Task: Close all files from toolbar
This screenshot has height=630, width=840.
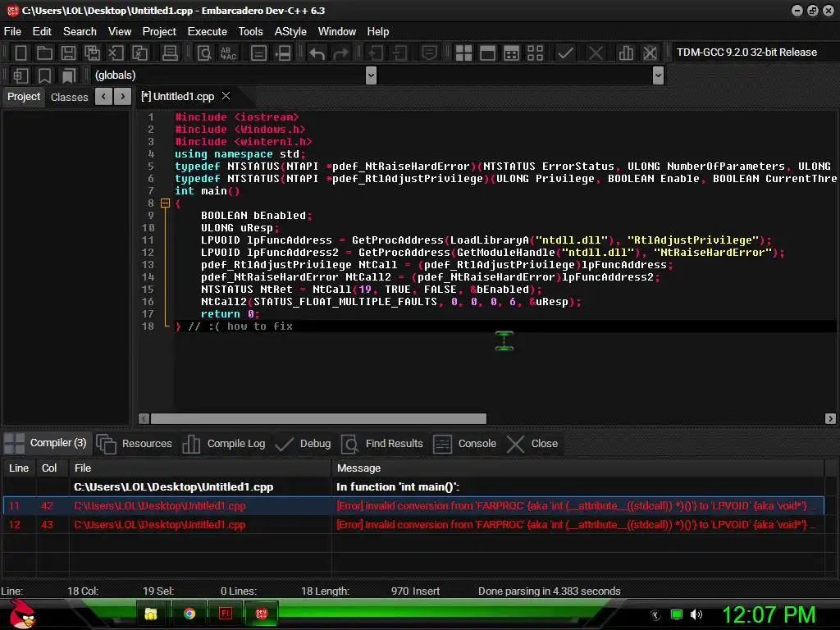Action: coord(139,53)
